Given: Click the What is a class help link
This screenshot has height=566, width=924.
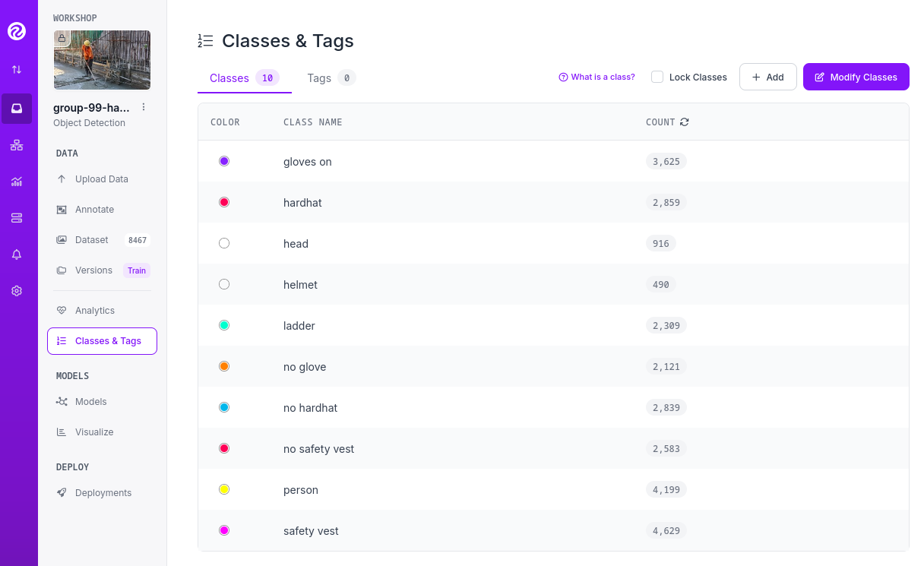Looking at the screenshot, I should (596, 77).
